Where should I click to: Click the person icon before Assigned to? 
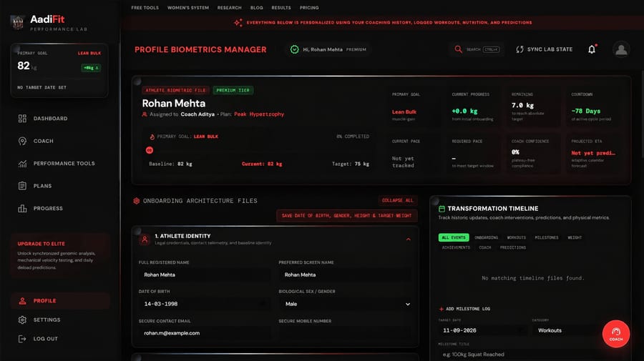point(145,114)
